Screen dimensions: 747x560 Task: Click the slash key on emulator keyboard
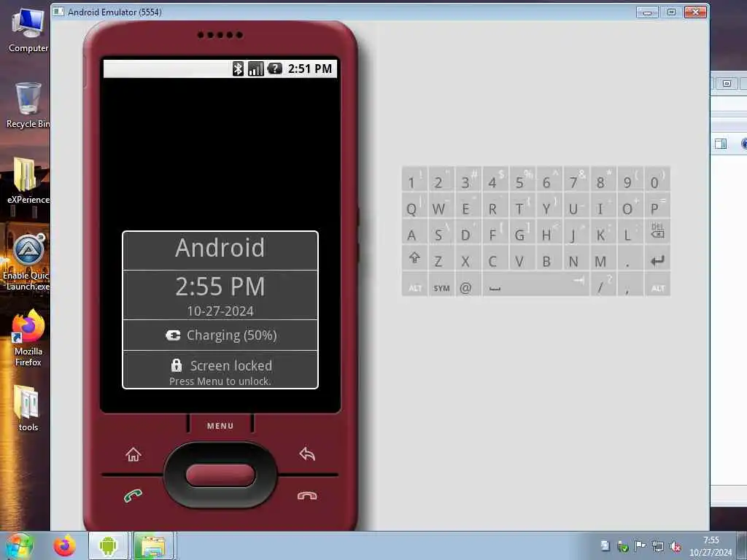603,285
